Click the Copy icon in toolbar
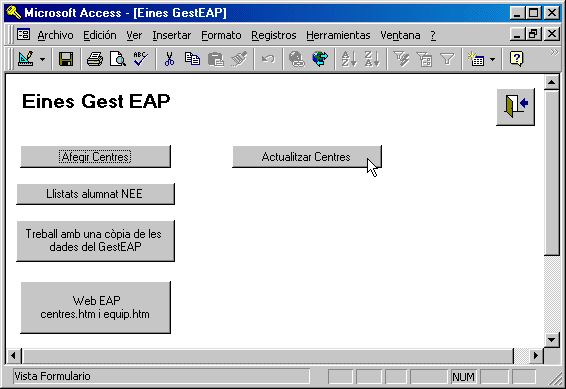566x389 pixels. click(192, 59)
